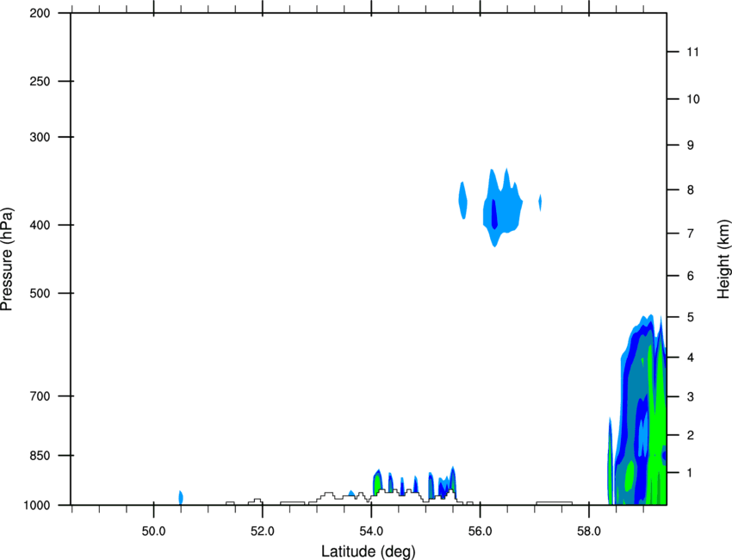Pick the 3 km height label

[691, 397]
